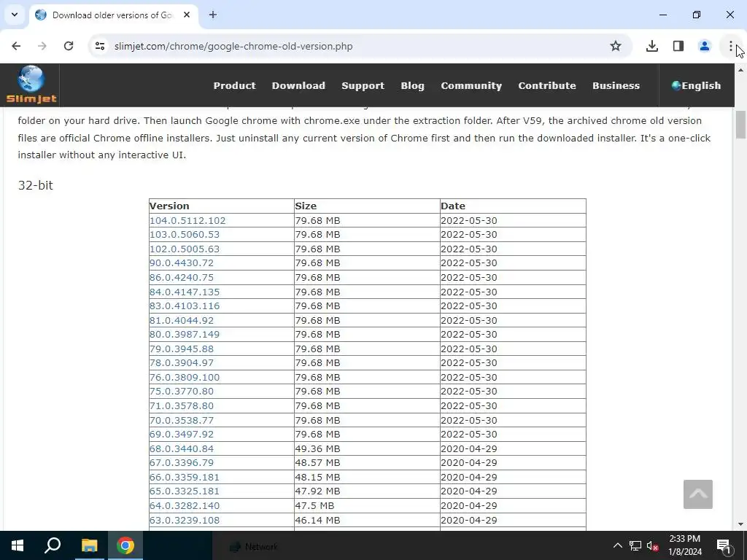Click the scroll-to-top arrow button
747x560 pixels.
[698, 494]
